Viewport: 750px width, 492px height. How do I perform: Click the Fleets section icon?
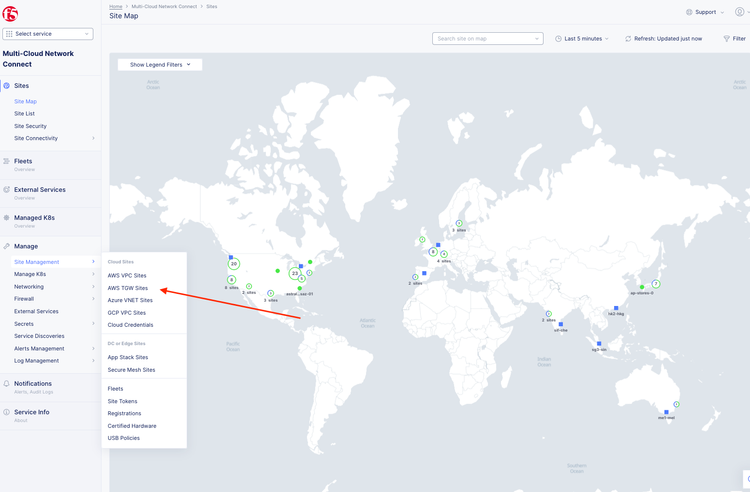coord(6,161)
